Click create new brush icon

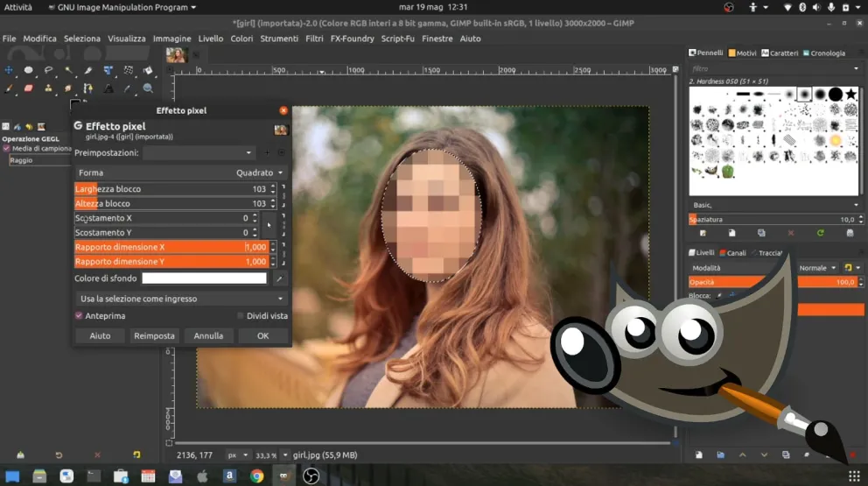[x=731, y=233]
